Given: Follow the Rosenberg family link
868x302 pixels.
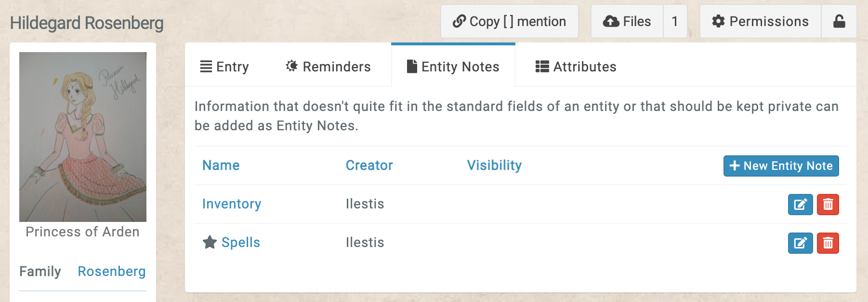Looking at the screenshot, I should click(112, 272).
